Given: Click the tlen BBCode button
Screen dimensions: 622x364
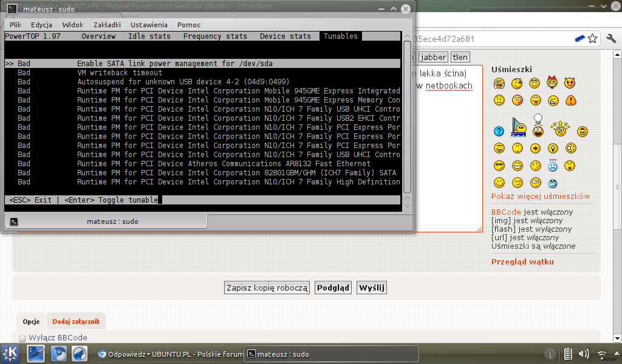Looking at the screenshot, I should 460,58.
